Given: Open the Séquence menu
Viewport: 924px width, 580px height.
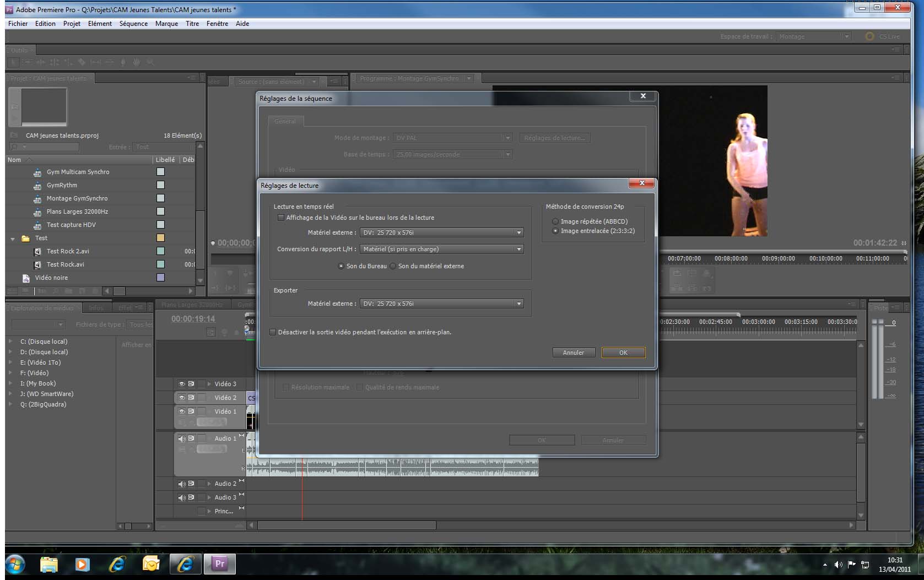Looking at the screenshot, I should coord(133,24).
